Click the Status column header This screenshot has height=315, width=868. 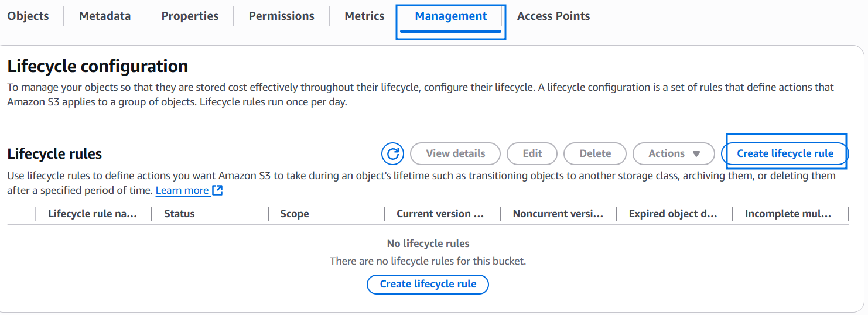tap(179, 214)
